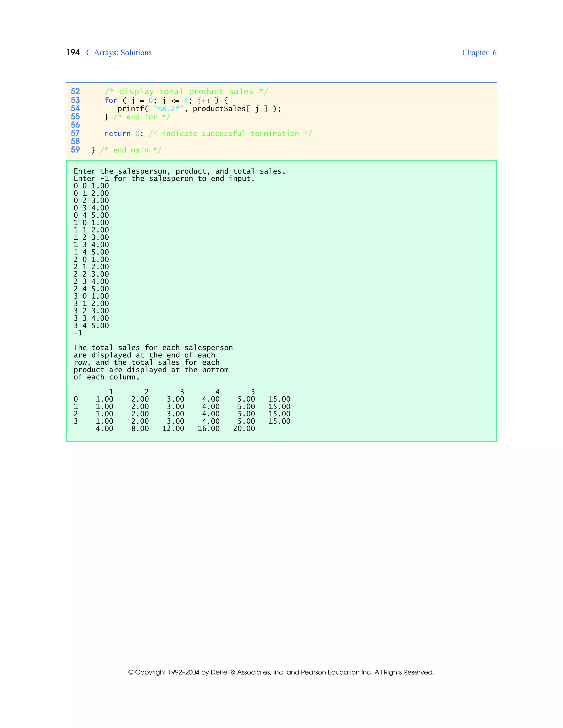
Task: Click the copyright notice at the page bottom
Action: point(281,672)
